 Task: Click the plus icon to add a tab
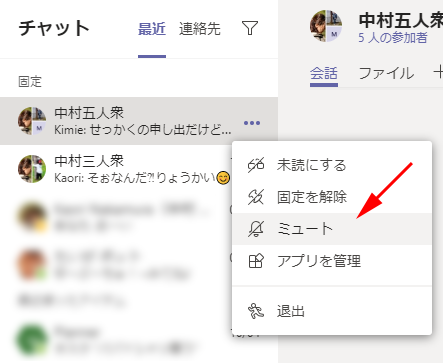point(438,72)
